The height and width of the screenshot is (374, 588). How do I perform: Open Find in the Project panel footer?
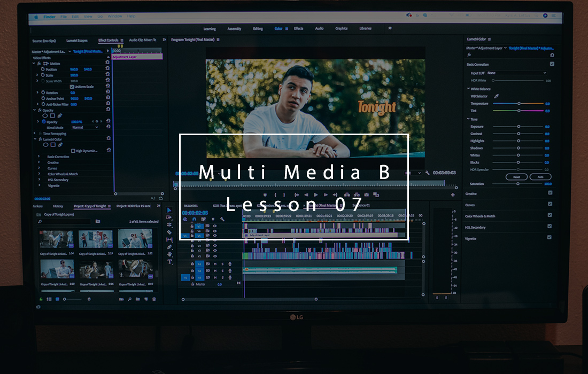[129, 299]
